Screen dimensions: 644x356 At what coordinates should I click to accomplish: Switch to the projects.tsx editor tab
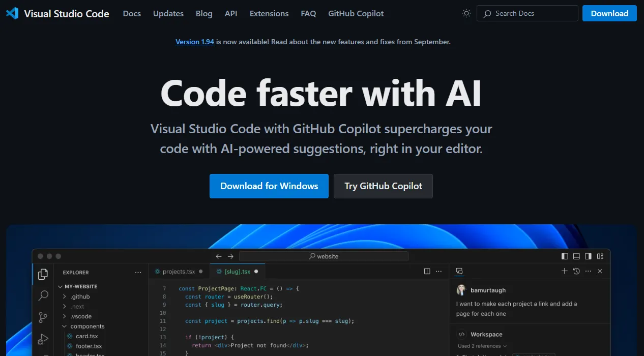pos(174,272)
